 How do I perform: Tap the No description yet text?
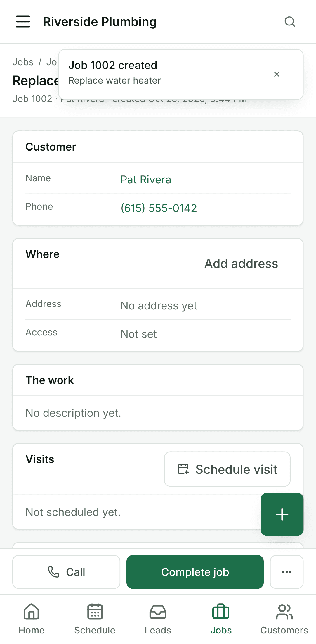click(x=73, y=413)
